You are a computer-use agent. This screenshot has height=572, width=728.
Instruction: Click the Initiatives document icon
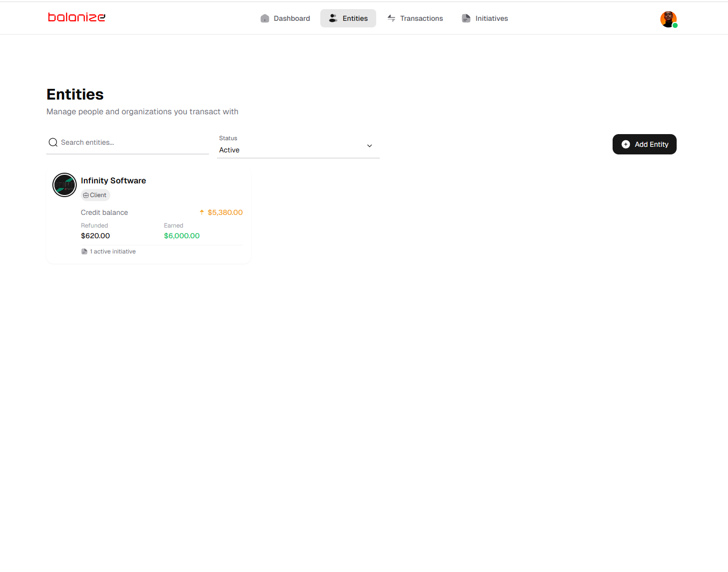click(x=466, y=18)
